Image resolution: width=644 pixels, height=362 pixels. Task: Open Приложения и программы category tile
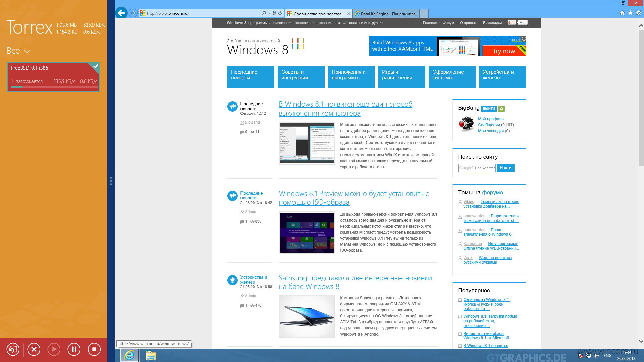click(351, 77)
